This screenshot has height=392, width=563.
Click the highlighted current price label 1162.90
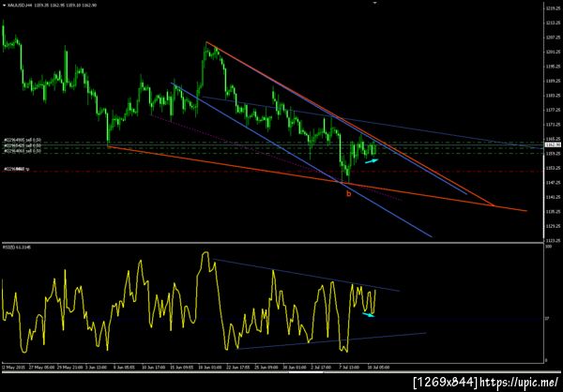[x=553, y=144]
